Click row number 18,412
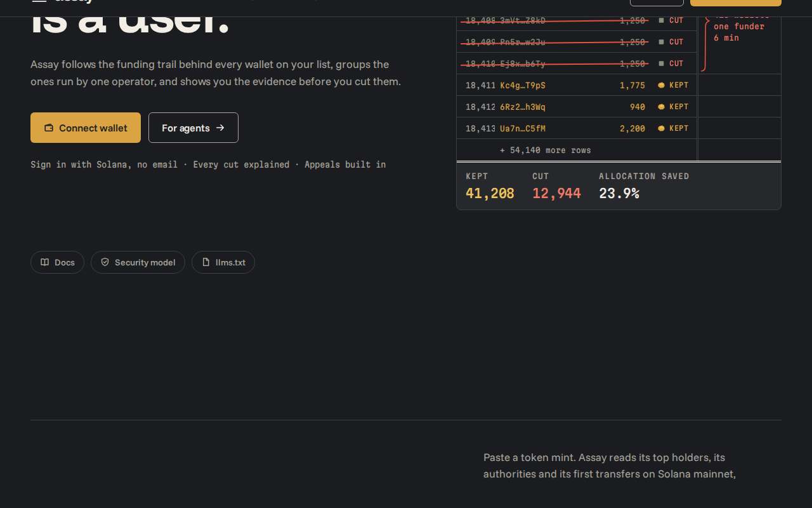 click(480, 107)
